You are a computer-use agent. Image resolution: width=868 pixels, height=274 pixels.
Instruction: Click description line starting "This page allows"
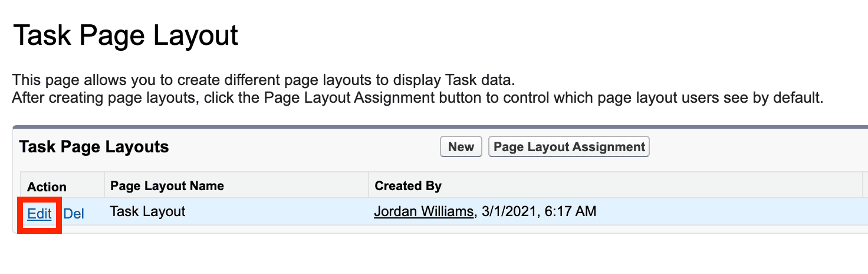pyautogui.click(x=264, y=80)
